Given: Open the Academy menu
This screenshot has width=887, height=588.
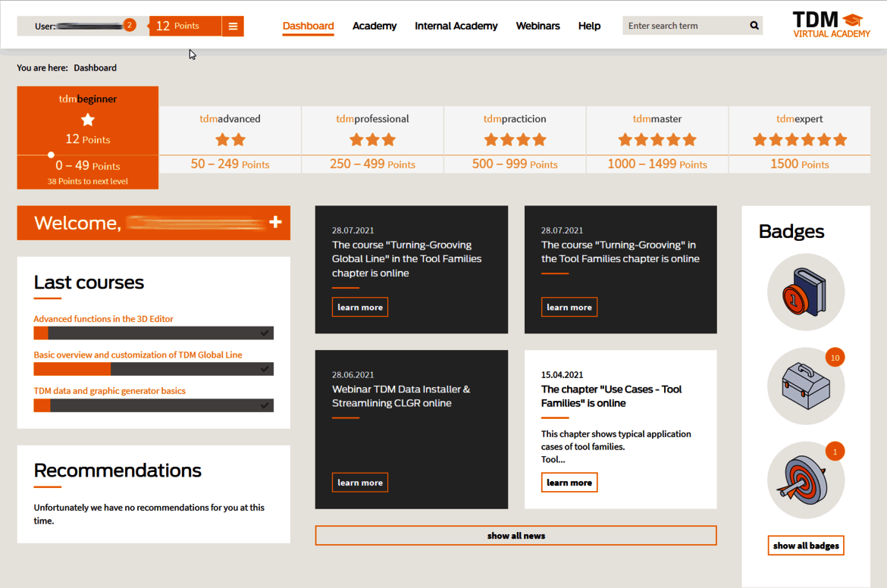Looking at the screenshot, I should point(375,26).
